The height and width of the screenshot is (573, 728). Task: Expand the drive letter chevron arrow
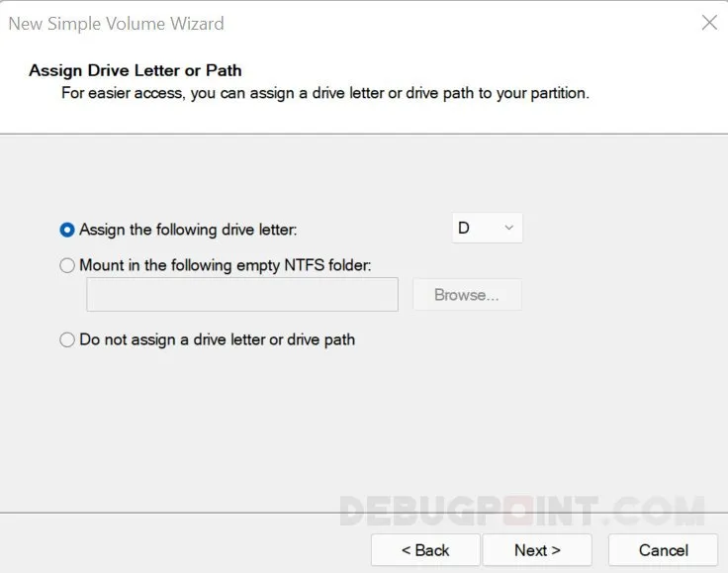tap(509, 229)
